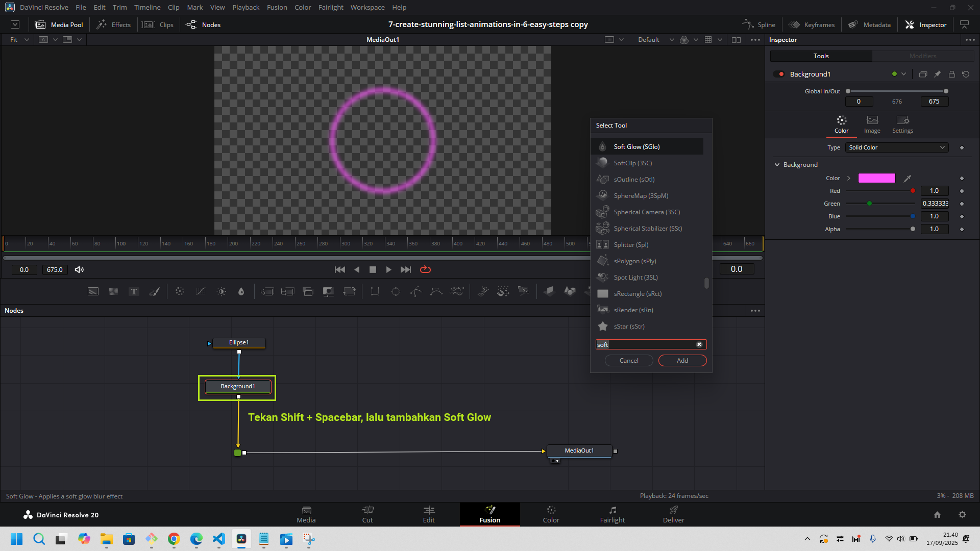Click the Background tool icon
This screenshot has height=551, width=980.
[x=93, y=291]
